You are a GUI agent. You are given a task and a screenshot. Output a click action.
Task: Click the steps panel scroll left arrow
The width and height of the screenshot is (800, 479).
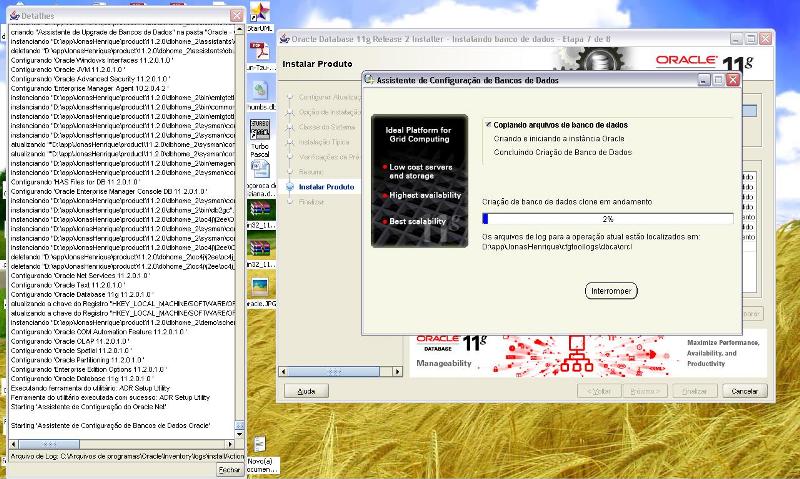pyautogui.click(x=284, y=372)
